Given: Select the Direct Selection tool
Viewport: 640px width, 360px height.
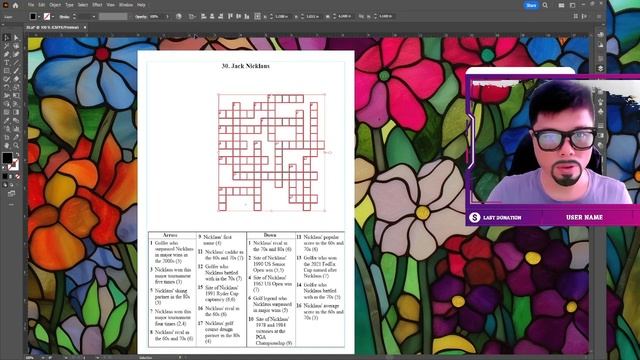Looking at the screenshot, I should pos(16,38).
